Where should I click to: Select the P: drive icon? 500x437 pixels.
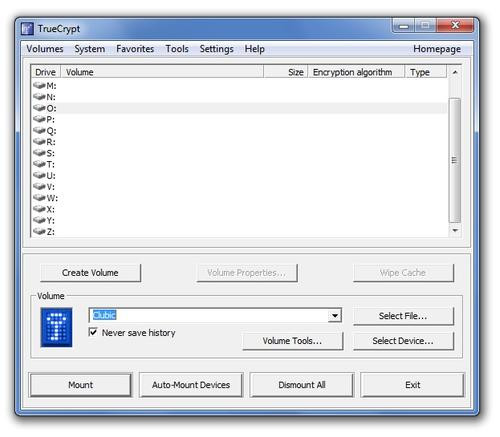[39, 119]
